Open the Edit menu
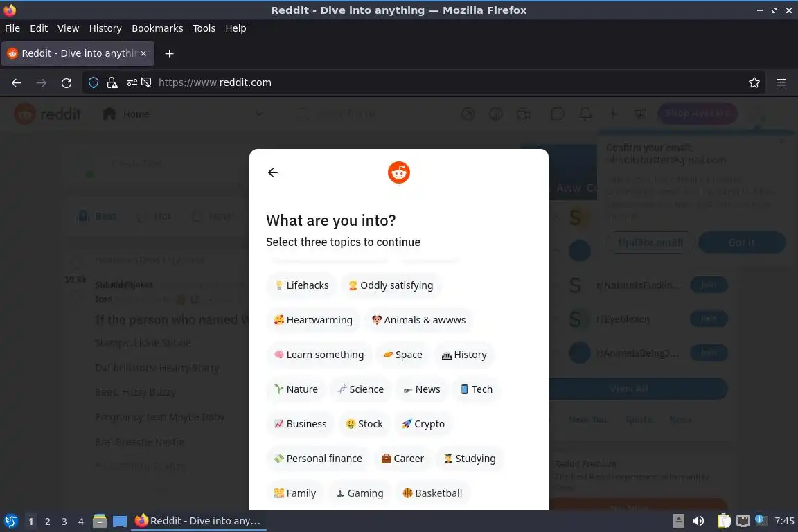 pyautogui.click(x=39, y=28)
